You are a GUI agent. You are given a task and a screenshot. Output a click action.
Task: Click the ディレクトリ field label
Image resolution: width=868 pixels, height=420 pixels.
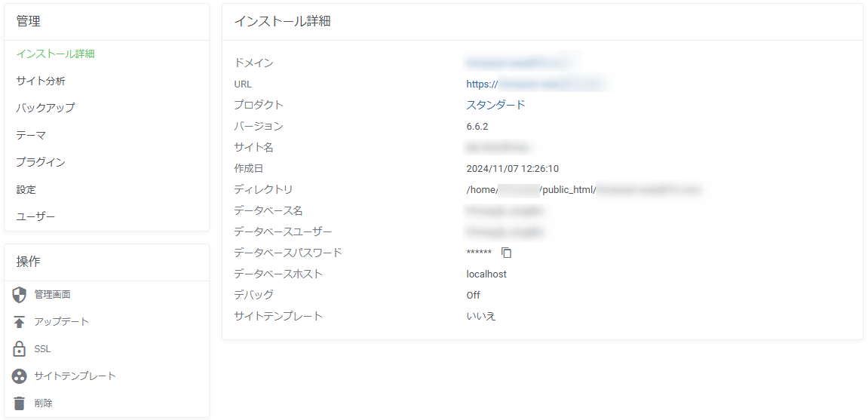[x=263, y=190]
